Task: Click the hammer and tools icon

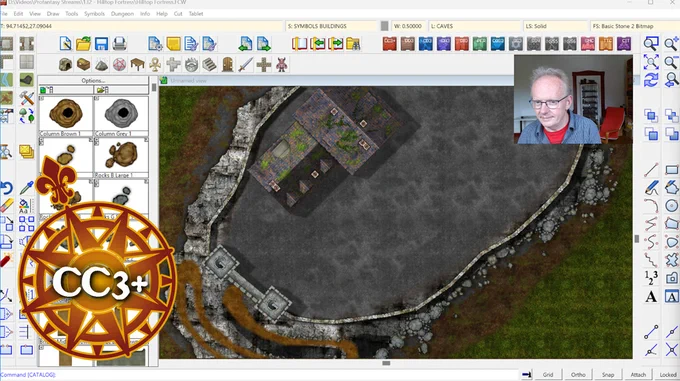Action: (x=26, y=98)
